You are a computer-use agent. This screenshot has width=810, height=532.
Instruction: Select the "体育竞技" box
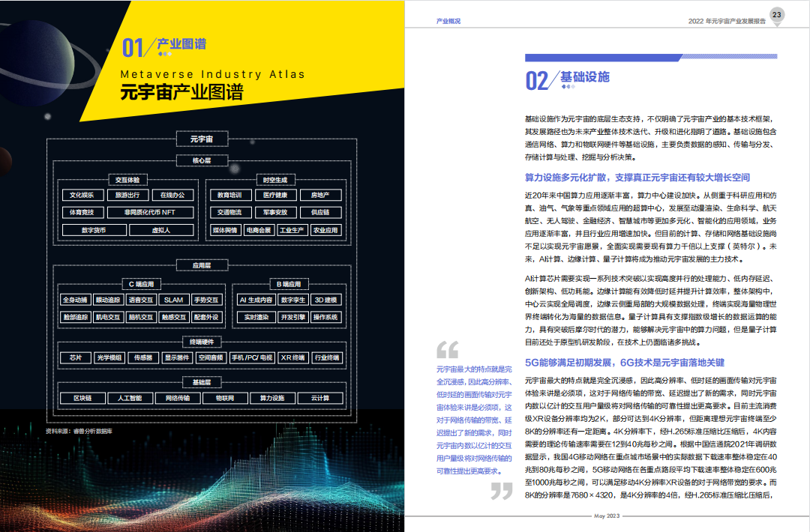82,212
